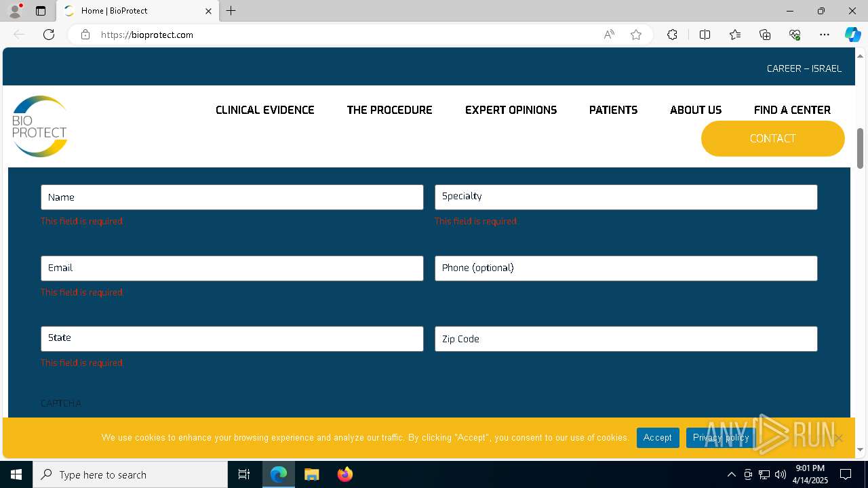
Task: Open the Collections icon
Action: 765,35
